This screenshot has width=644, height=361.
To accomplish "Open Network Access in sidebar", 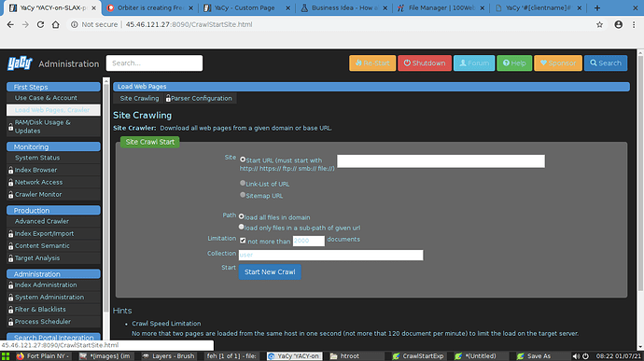I will tap(53, 182).
